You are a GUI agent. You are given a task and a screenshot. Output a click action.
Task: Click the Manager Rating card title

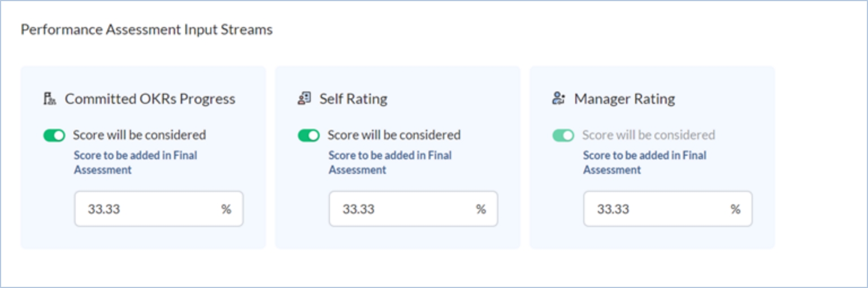[x=624, y=99]
